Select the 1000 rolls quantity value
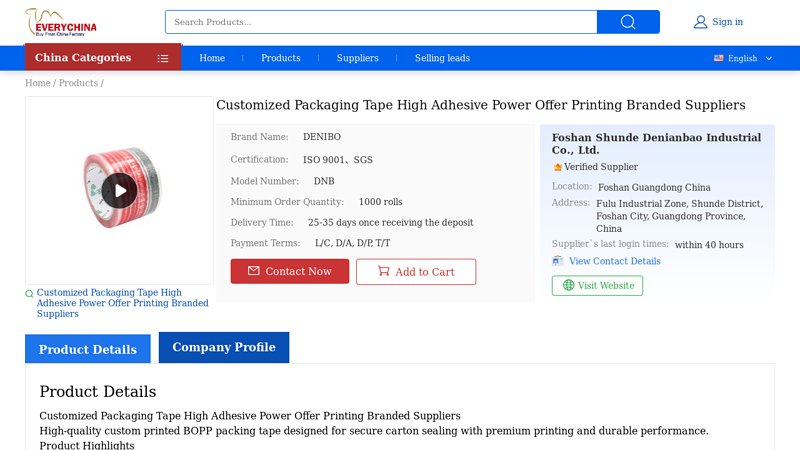 point(381,202)
